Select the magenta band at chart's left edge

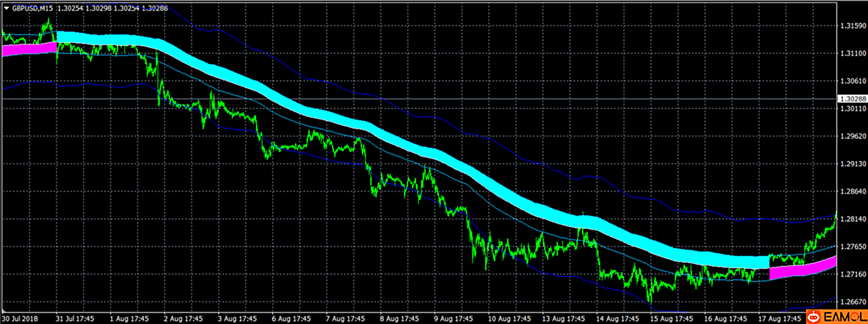[x=28, y=50]
